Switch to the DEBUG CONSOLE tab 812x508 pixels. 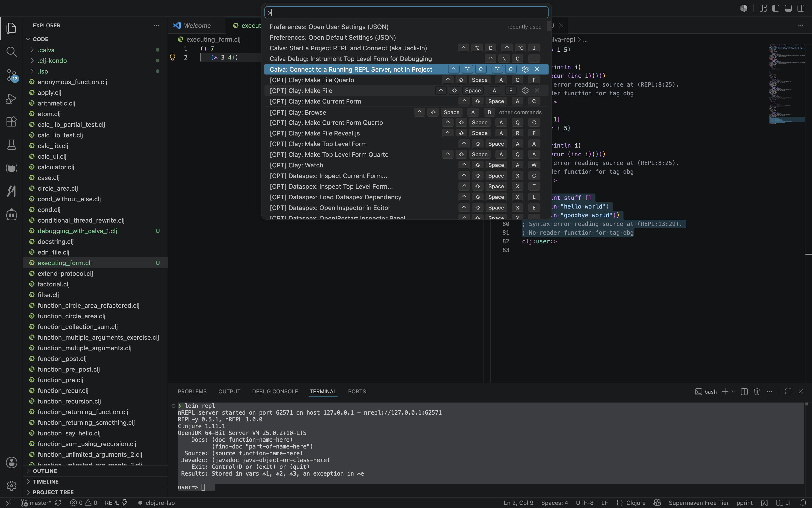click(x=275, y=391)
